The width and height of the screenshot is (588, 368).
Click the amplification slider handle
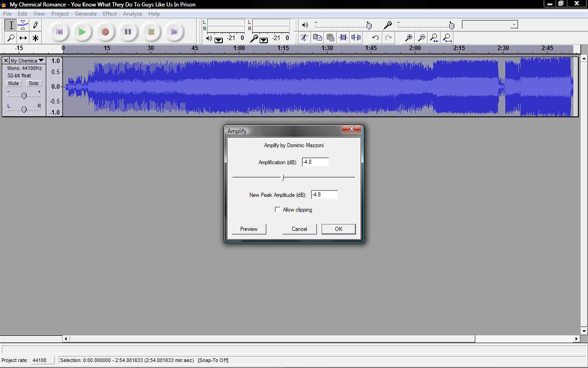tap(283, 177)
